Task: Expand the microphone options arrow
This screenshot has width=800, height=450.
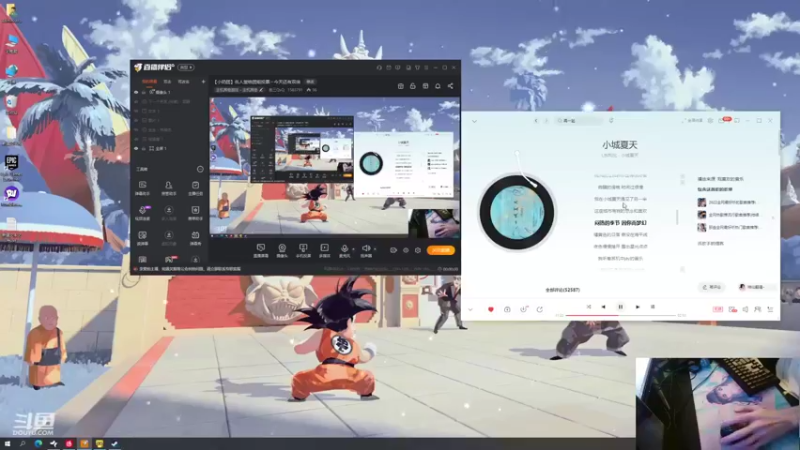Action: point(354,249)
